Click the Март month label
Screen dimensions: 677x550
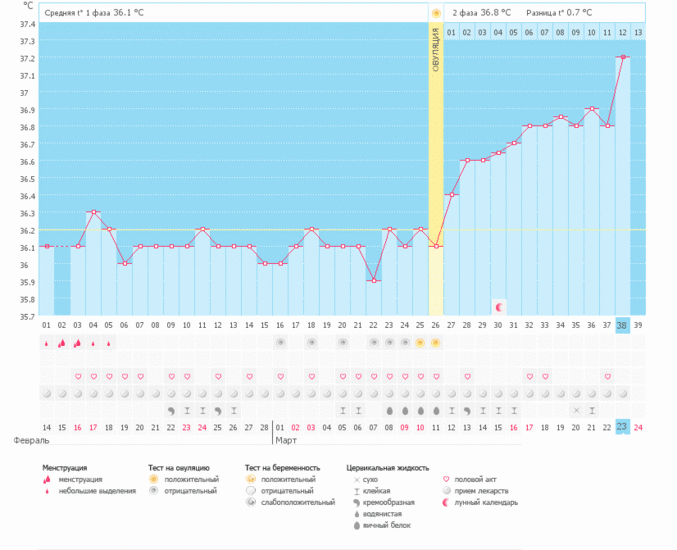pos(286,440)
